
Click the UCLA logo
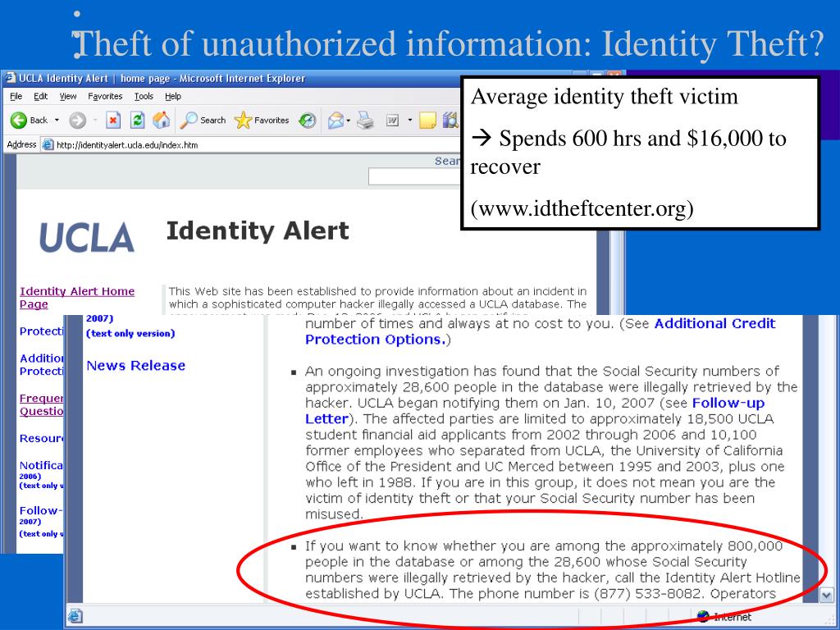pyautogui.click(x=87, y=237)
